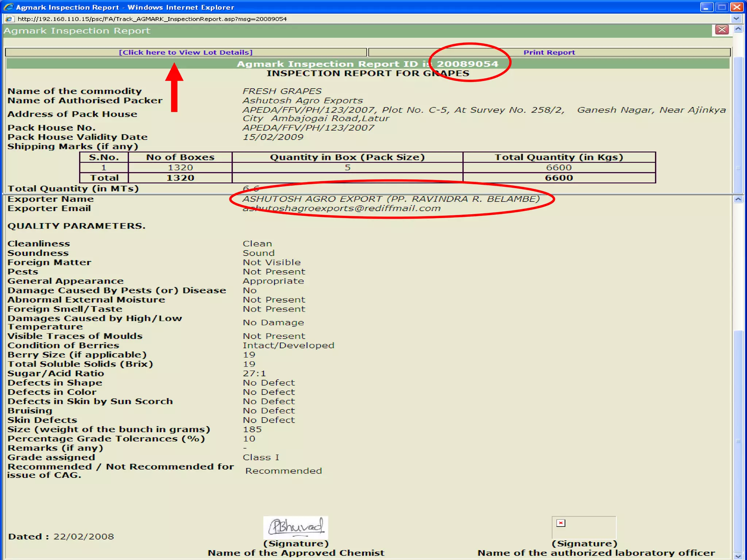The width and height of the screenshot is (747, 560).
Task: Close the Internet Explorer window
Action: (x=737, y=7)
